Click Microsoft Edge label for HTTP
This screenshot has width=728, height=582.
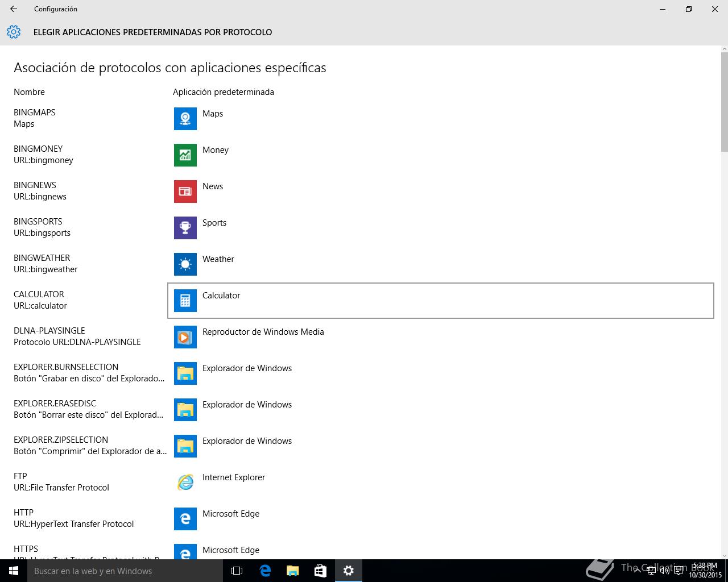click(231, 514)
